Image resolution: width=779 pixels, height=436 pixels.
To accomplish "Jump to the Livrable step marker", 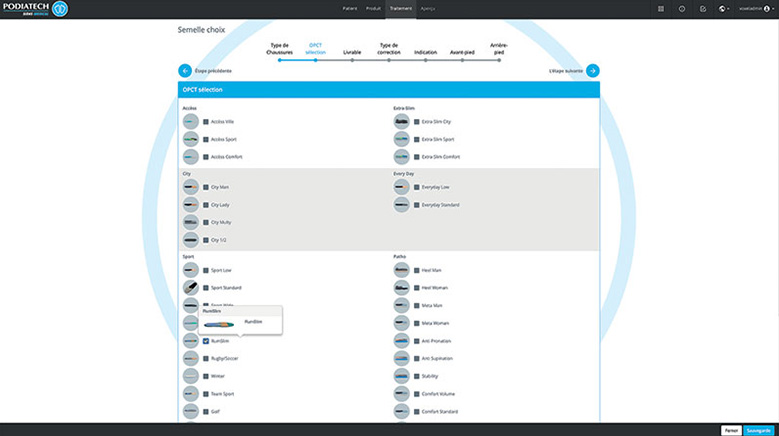I will click(x=352, y=60).
